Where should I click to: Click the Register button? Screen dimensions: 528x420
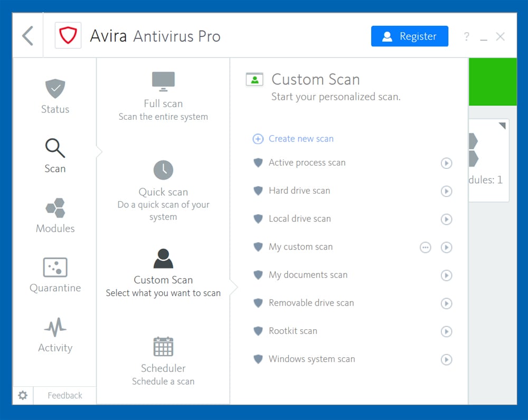coord(410,36)
